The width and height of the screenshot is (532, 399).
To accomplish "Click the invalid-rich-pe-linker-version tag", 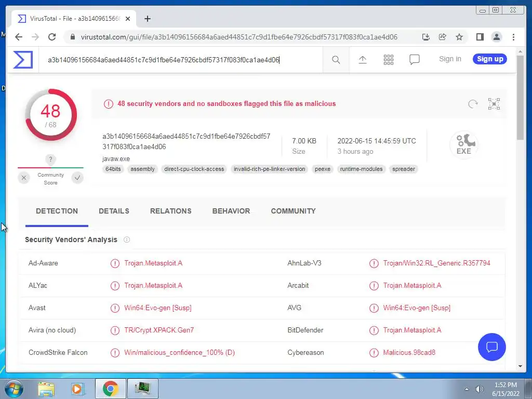I will (270, 169).
